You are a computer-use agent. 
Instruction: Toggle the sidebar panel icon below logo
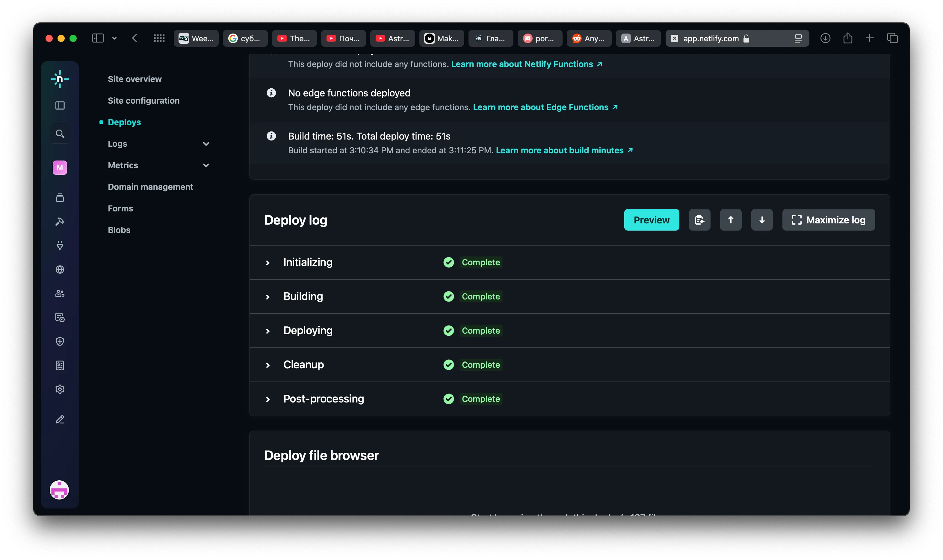[x=60, y=105]
